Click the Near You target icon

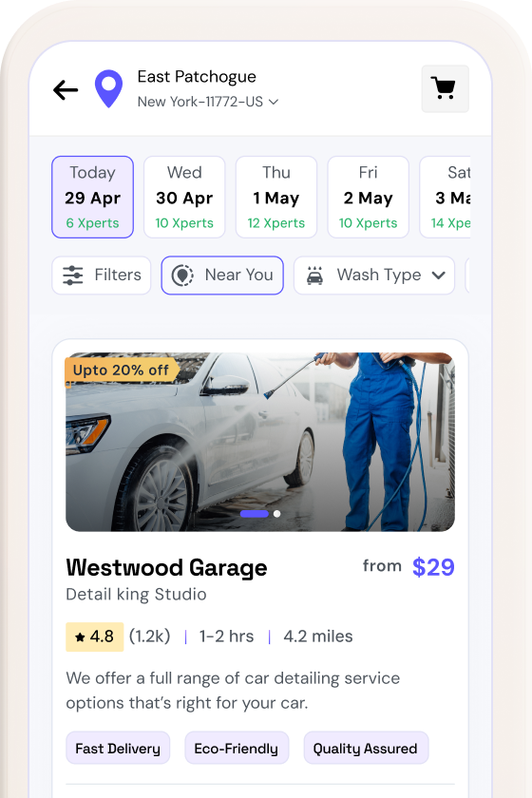(182, 275)
